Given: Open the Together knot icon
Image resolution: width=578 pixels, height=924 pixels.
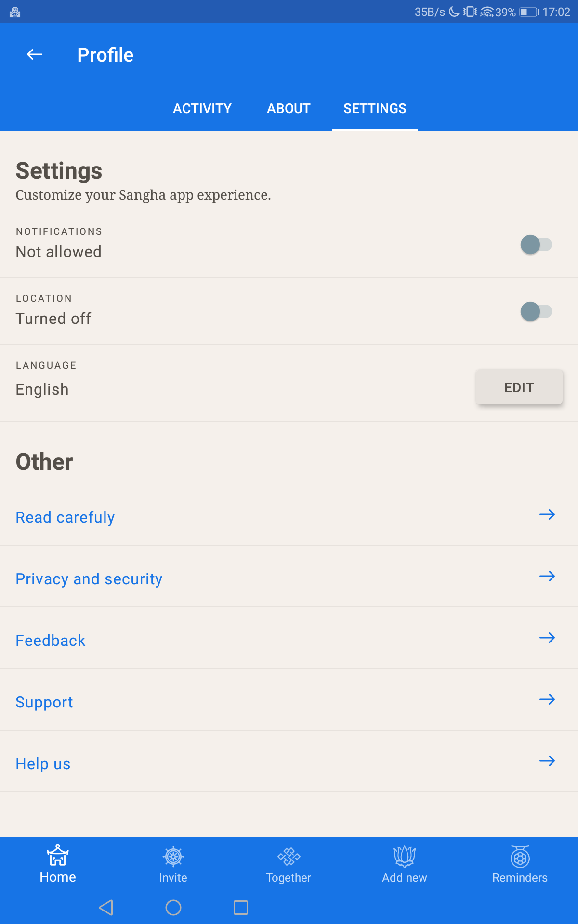Looking at the screenshot, I should [289, 857].
